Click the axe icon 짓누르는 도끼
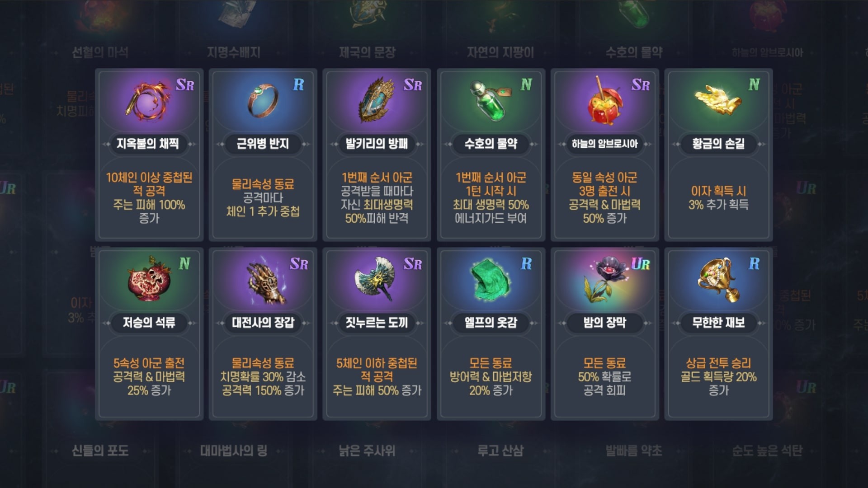Screen dimensions: 868x488 374,279
